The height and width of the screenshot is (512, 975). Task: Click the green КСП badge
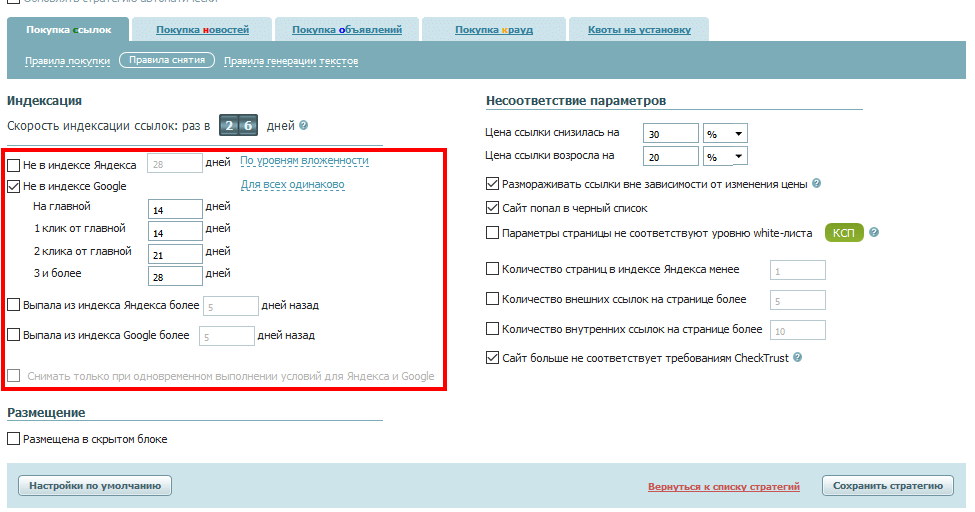(844, 233)
